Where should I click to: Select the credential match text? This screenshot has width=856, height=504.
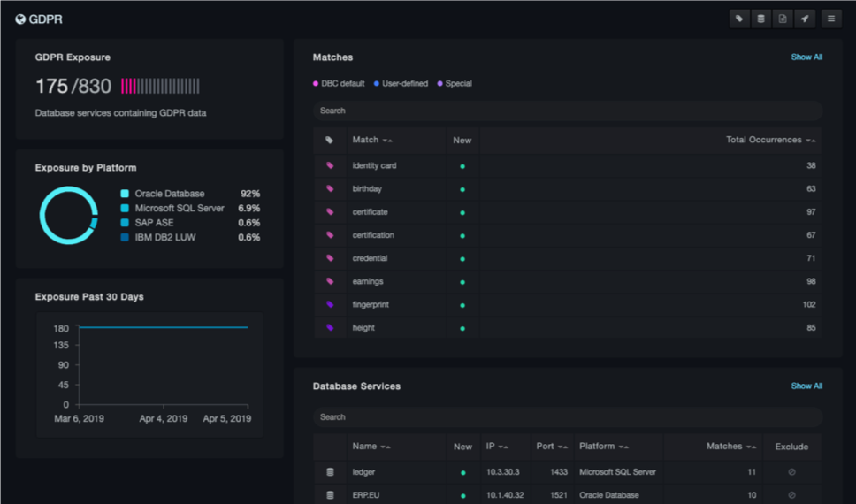370,258
